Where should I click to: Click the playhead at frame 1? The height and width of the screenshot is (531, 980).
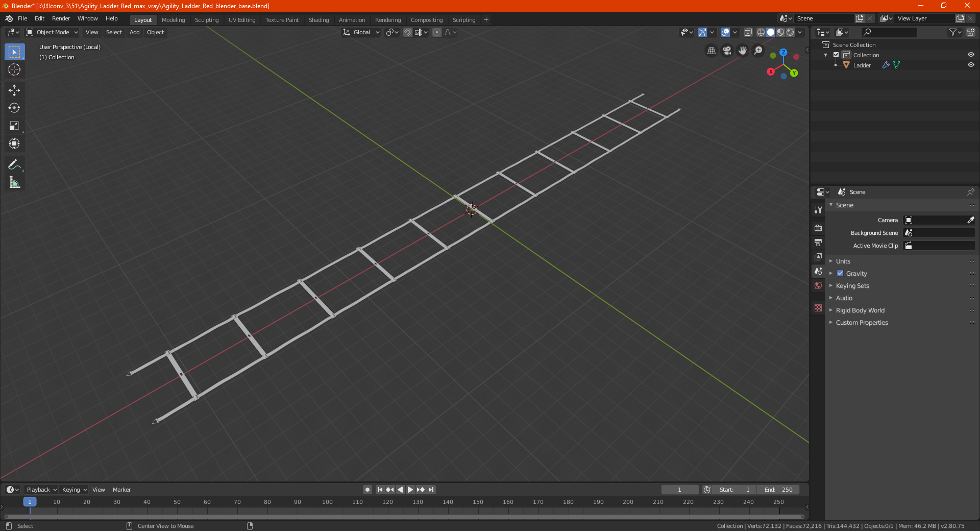30,502
